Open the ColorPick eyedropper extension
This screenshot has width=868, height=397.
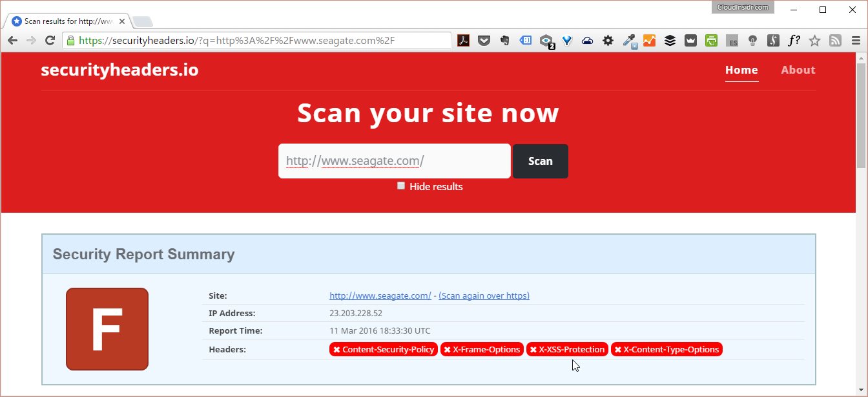point(629,41)
